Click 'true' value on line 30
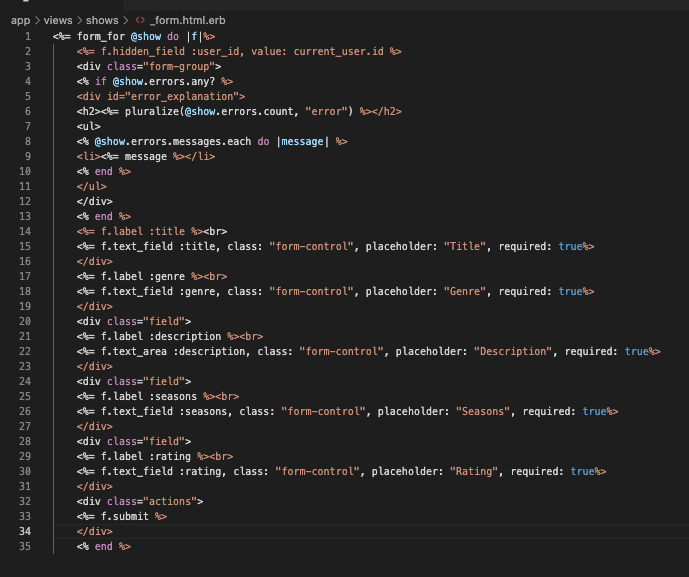Image resolution: width=689 pixels, height=577 pixels. point(582,472)
